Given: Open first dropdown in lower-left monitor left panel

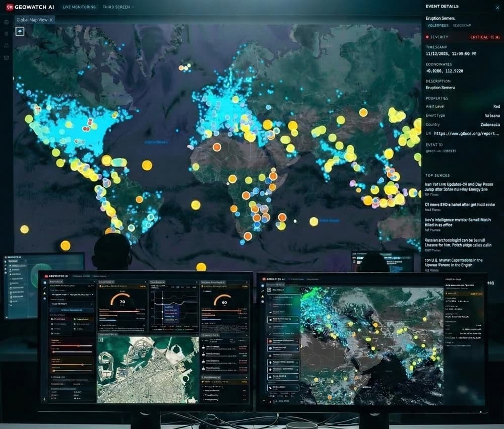Looking at the screenshot, I should tap(72, 295).
